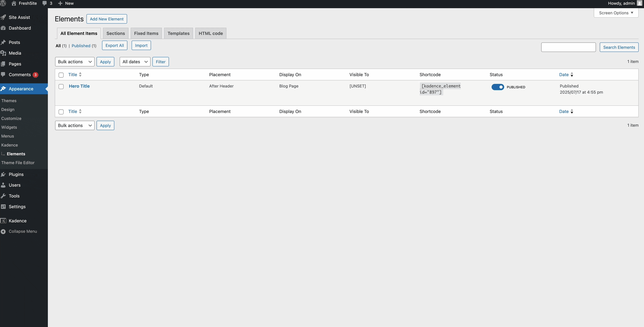Screen dimensions: 644x327
Task: Switch to the HTML code tab
Action: click(x=211, y=33)
